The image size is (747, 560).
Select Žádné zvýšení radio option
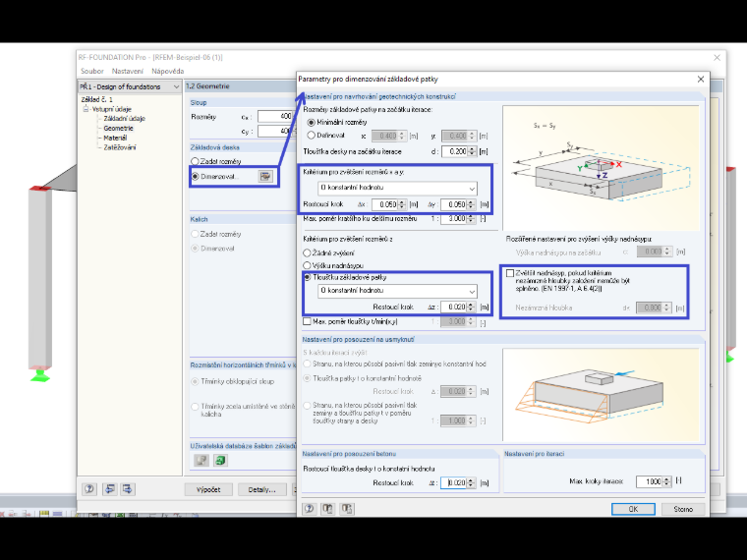click(x=308, y=252)
